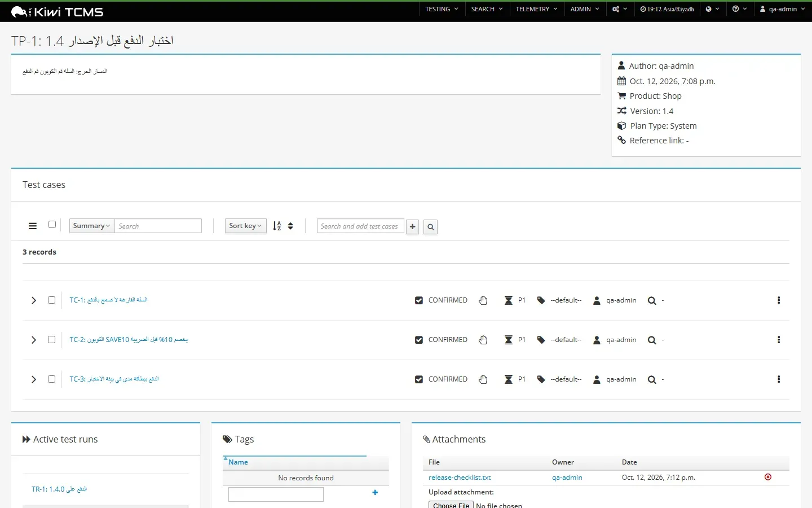This screenshot has width=812, height=508.
Task: Open the globe language menu in navbar
Action: click(x=713, y=9)
